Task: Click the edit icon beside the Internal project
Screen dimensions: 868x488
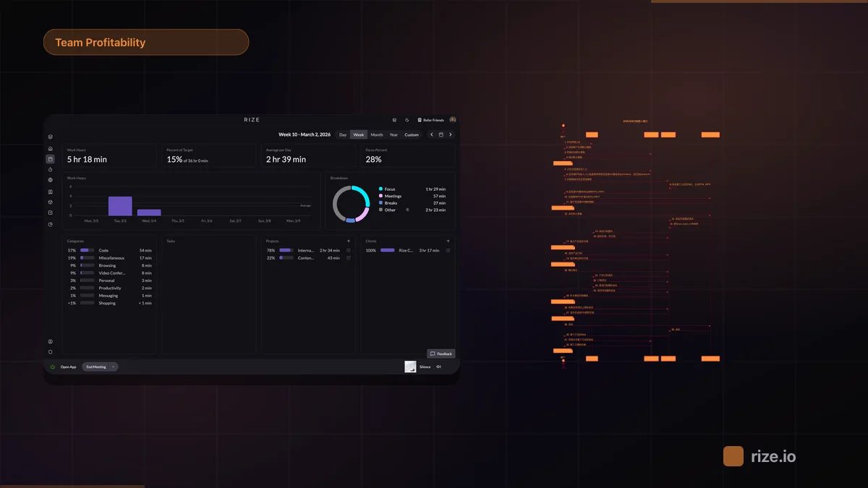Action: coord(349,249)
